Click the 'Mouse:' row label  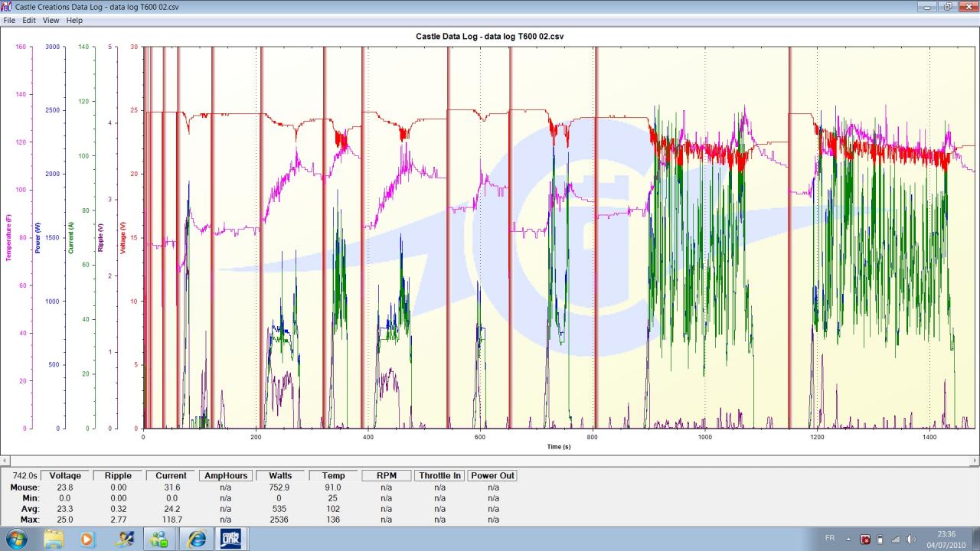(24, 487)
